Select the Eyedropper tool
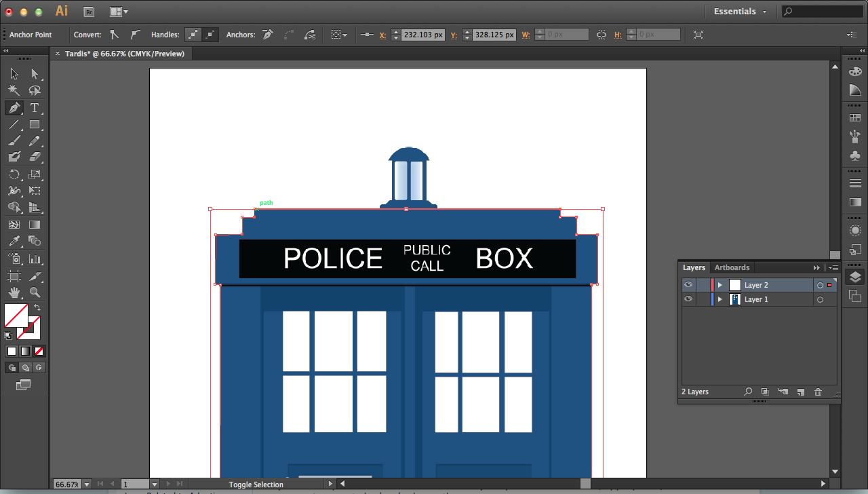 14,241
